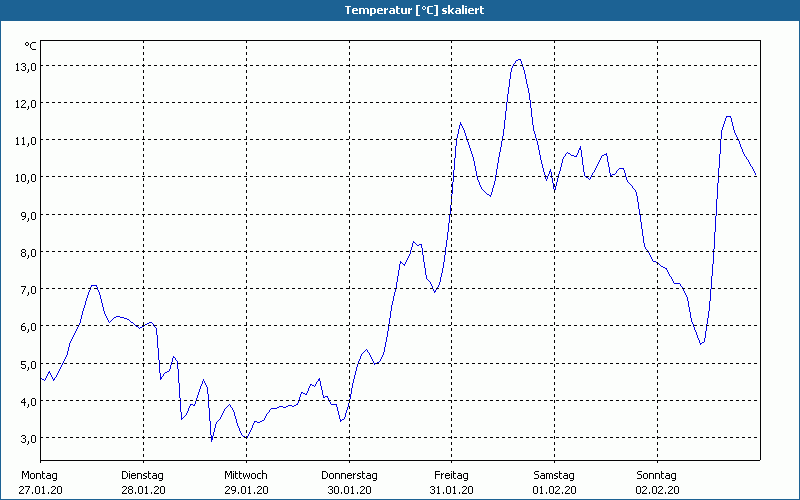Click the Donnerstag day label
The image size is (800, 500).
[349, 475]
